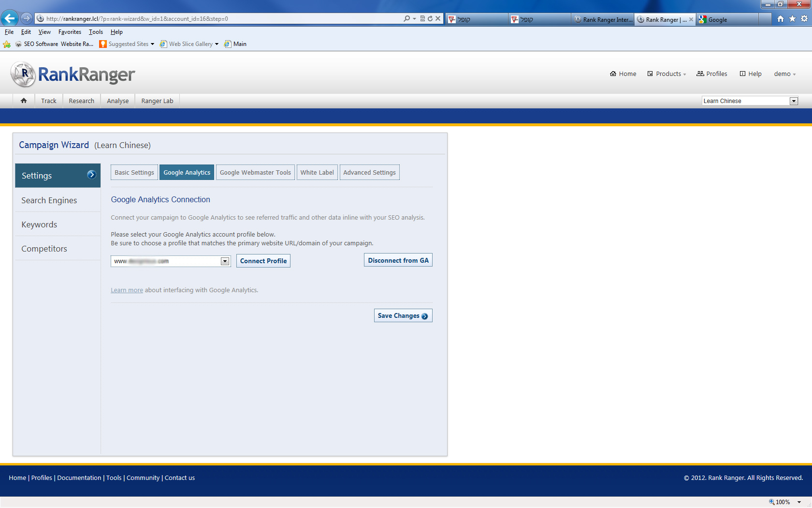Switch to the קופל tab beside Rank Ranger Inter...

coord(539,19)
